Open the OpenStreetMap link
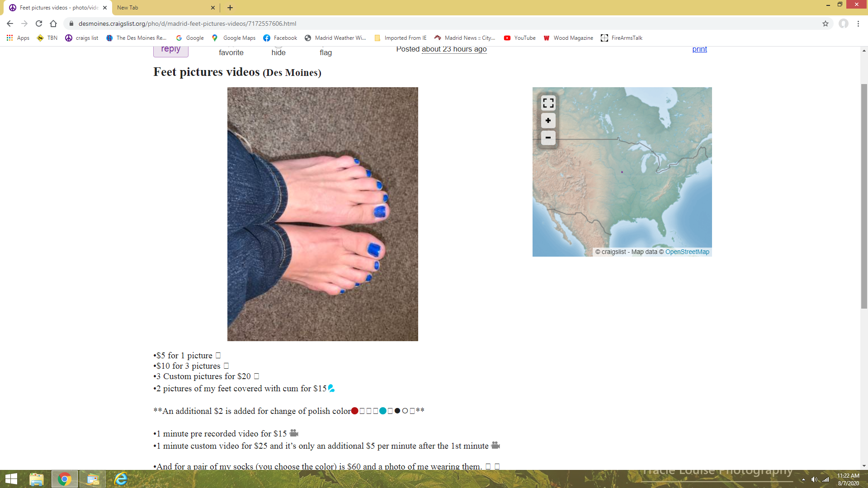Image resolution: width=868 pixels, height=488 pixels. click(687, 252)
